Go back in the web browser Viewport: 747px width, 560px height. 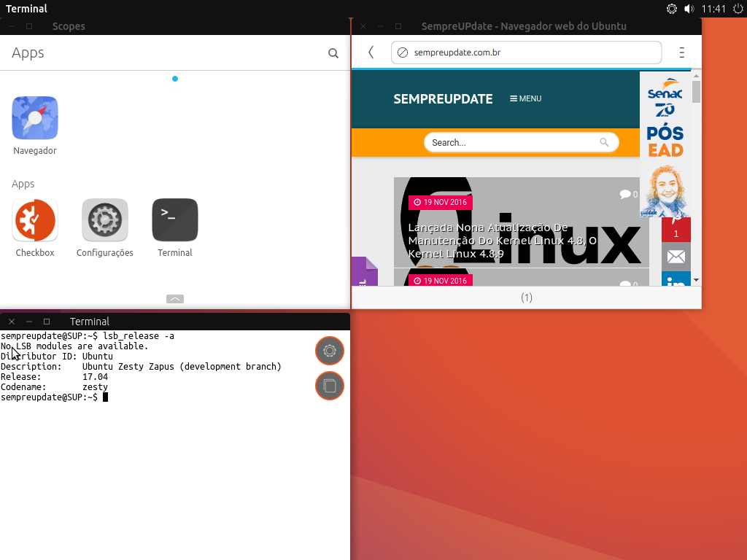tap(371, 52)
